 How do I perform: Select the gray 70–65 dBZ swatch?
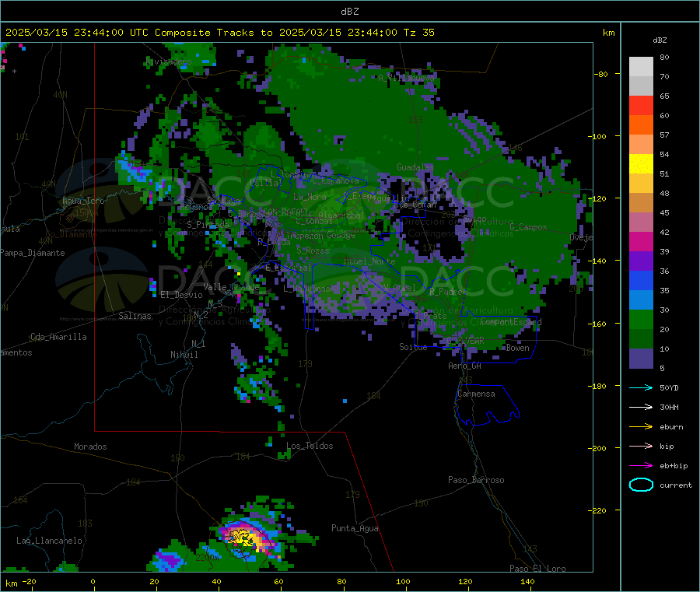click(641, 86)
